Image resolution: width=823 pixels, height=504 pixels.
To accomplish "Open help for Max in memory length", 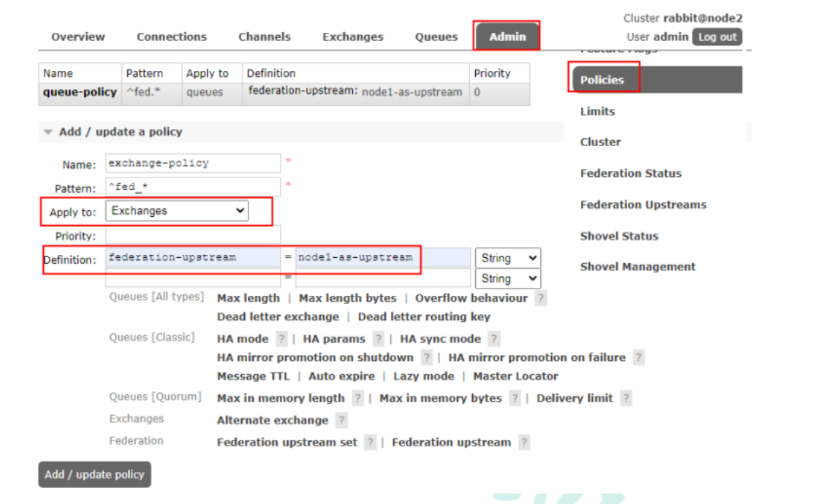I will [x=357, y=398].
